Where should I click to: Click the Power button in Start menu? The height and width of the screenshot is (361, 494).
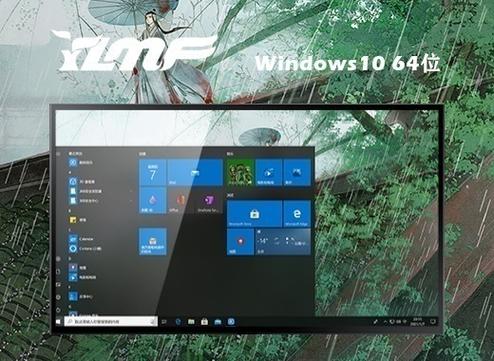pos(58,310)
